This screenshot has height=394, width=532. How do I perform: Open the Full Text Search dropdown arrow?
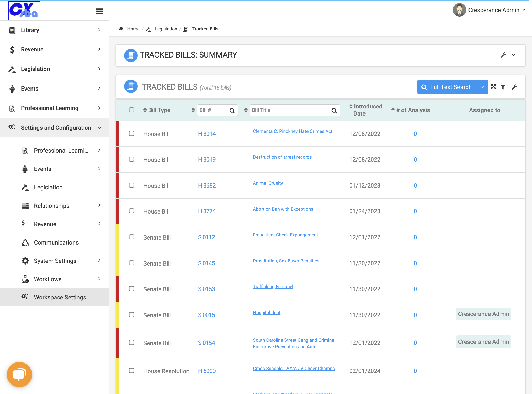[x=482, y=87]
